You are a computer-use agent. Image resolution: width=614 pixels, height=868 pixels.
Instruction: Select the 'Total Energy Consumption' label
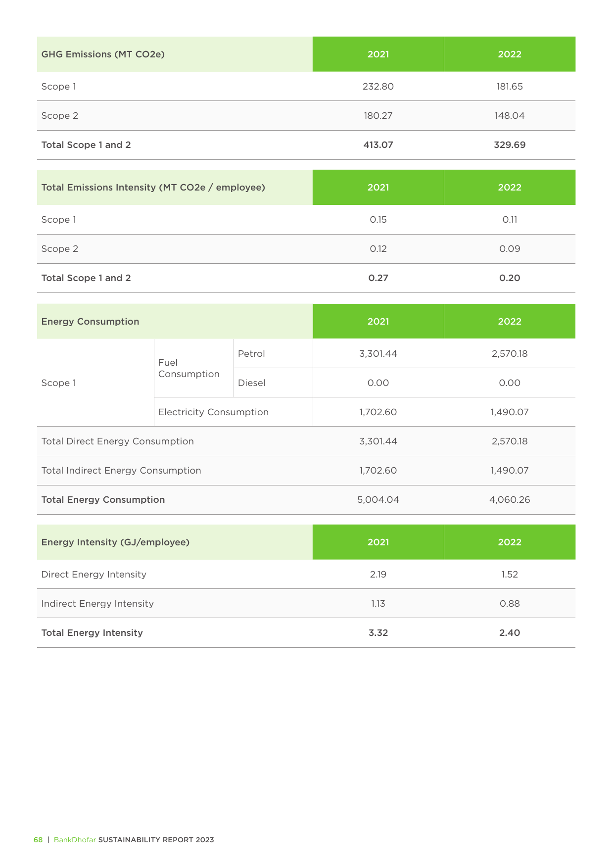pyautogui.click(x=103, y=500)
